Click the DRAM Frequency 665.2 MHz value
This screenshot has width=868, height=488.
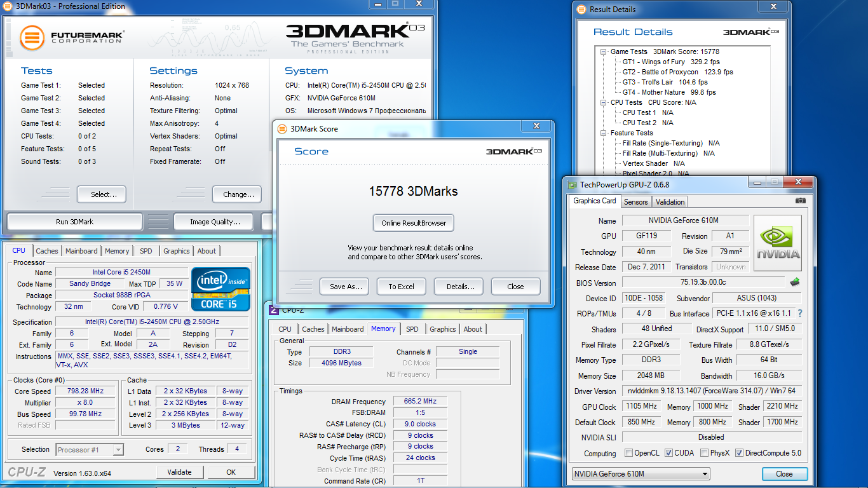tap(420, 402)
